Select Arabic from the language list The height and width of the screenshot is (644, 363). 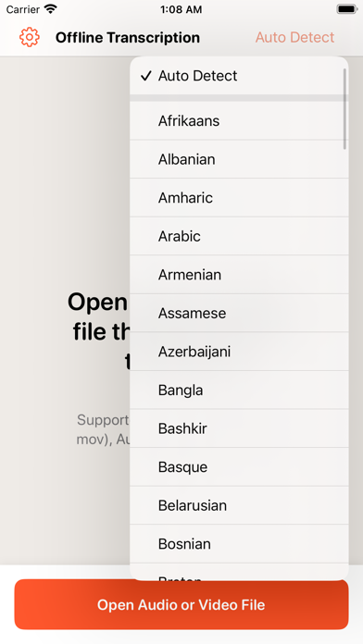(239, 236)
